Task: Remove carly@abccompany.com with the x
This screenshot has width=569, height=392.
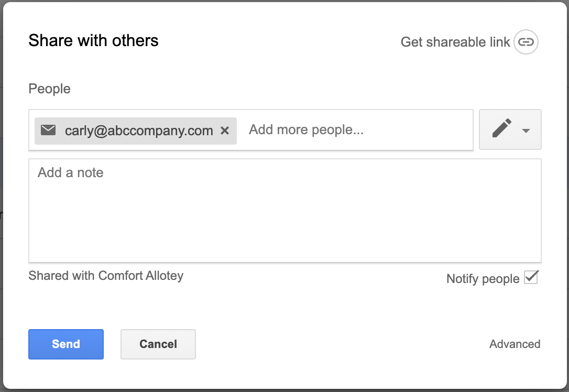Action: pos(225,130)
